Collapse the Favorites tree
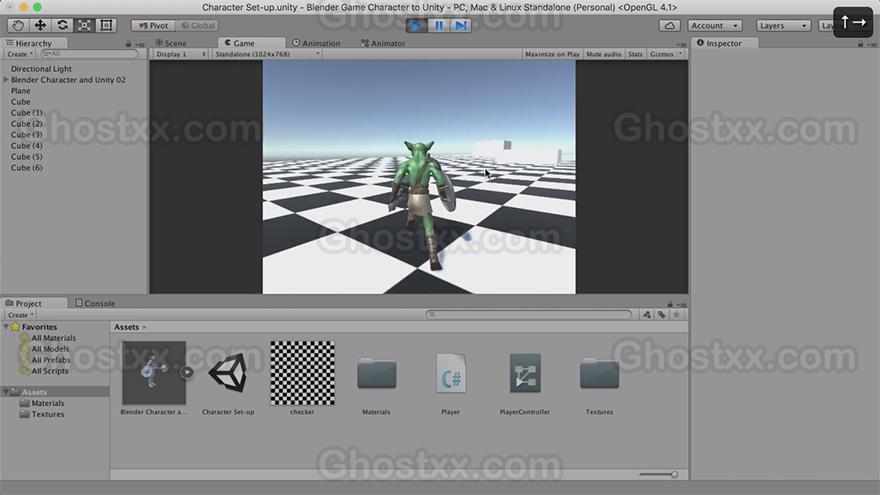880x495 pixels. click(x=6, y=327)
